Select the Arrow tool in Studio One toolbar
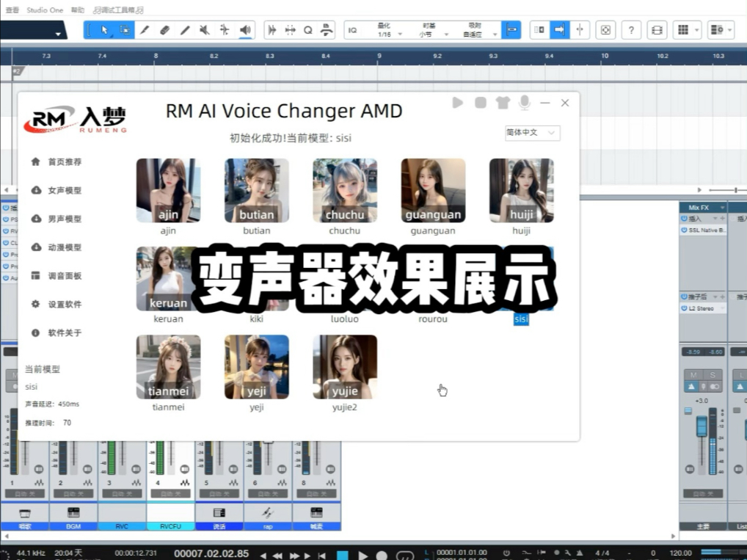747x560 pixels. tap(104, 30)
